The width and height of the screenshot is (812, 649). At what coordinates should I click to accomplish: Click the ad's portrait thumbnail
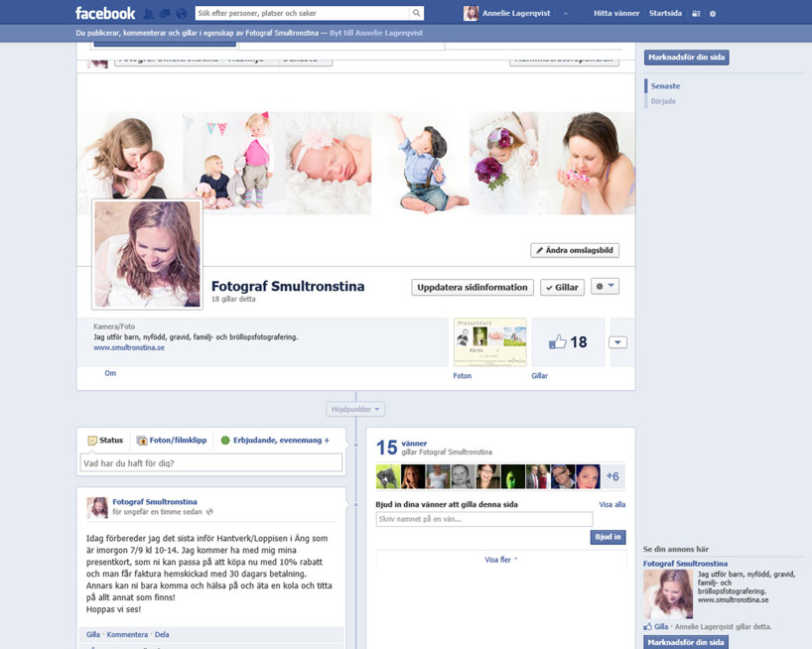click(x=668, y=594)
